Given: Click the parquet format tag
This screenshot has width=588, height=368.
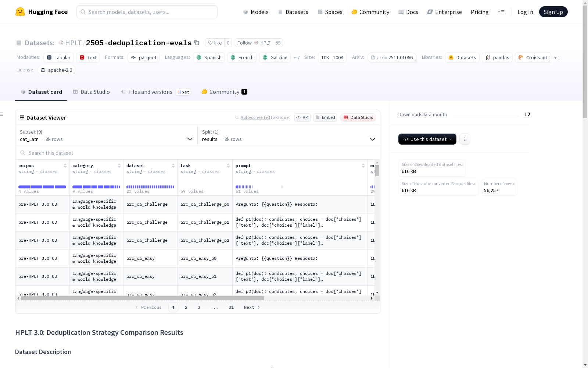Looking at the screenshot, I should pos(144,57).
